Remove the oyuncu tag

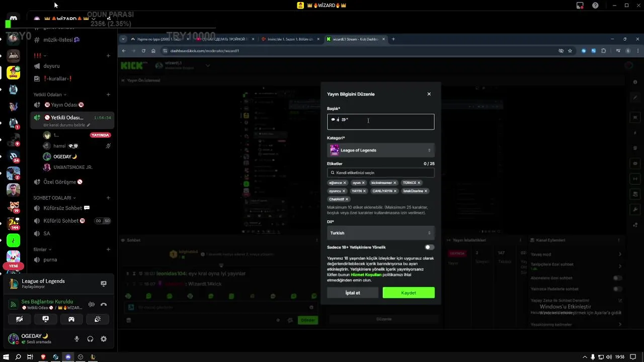click(x=344, y=191)
